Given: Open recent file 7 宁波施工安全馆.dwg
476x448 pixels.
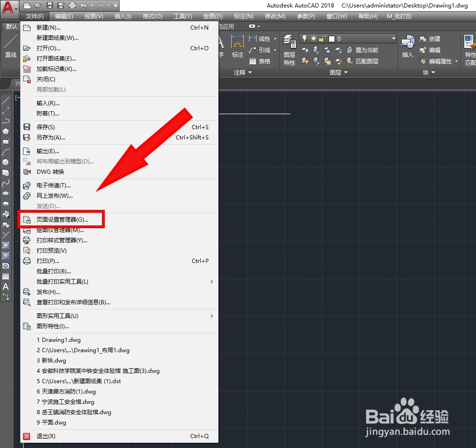Looking at the screenshot, I should pos(119,402).
